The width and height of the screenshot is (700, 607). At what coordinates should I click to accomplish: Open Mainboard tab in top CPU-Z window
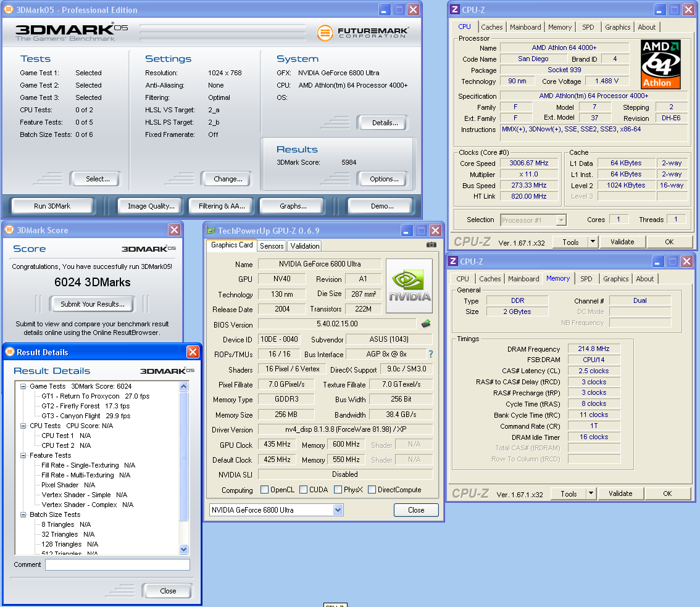tap(525, 27)
